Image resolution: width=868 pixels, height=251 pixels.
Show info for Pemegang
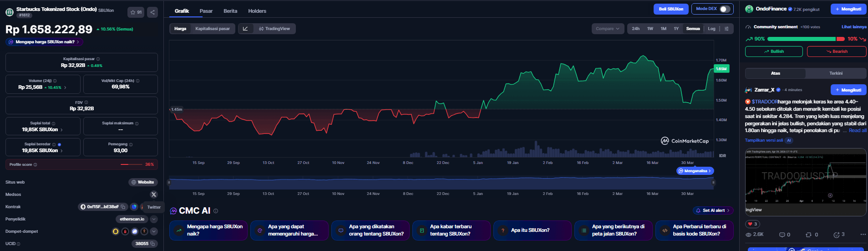131,144
